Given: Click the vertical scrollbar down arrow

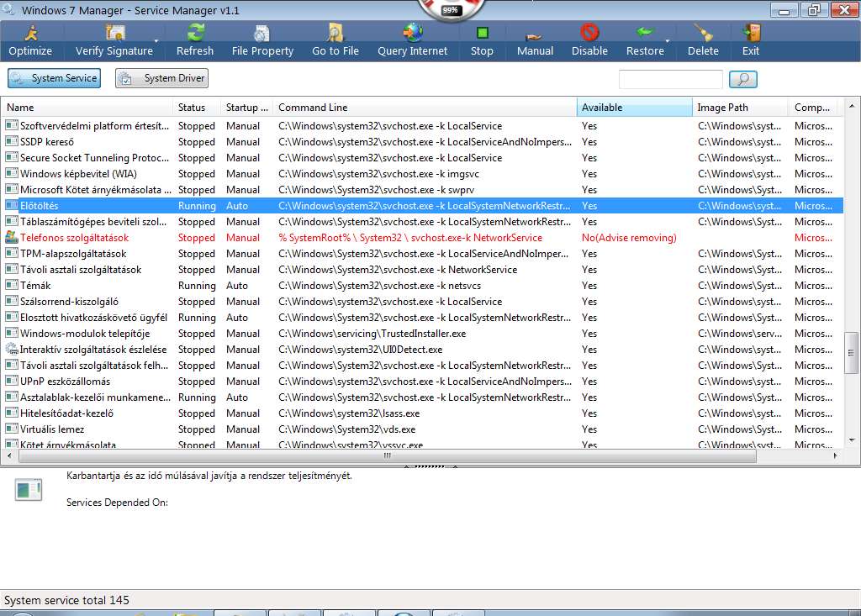Looking at the screenshot, I should pyautogui.click(x=852, y=440).
